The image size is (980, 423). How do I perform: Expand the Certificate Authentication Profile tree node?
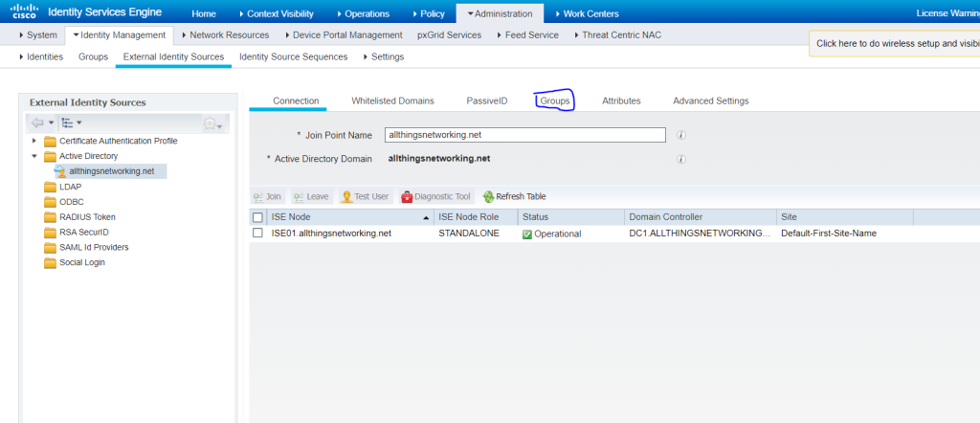tap(34, 142)
